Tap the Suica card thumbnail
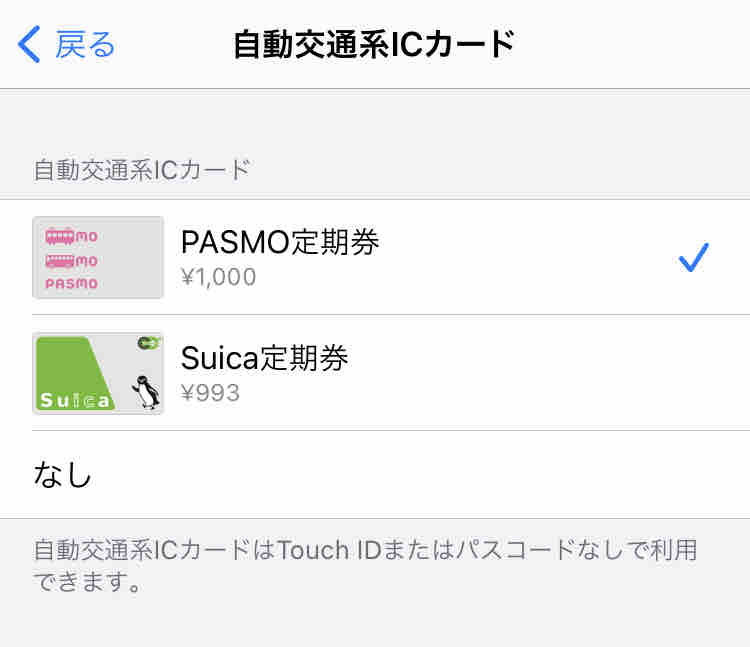The width and height of the screenshot is (750, 647). [x=98, y=373]
